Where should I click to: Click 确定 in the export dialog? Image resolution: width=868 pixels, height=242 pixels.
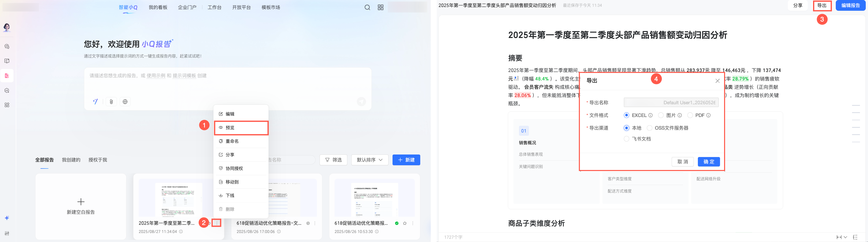tap(709, 162)
